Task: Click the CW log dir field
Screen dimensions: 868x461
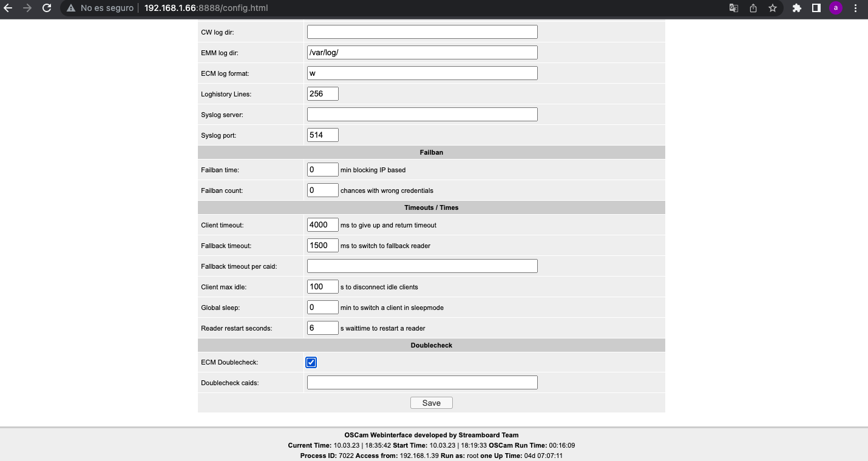Action: click(x=422, y=32)
